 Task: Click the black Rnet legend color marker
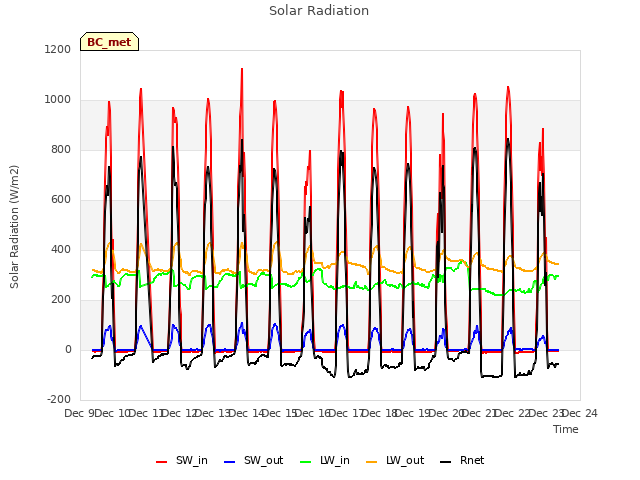tap(446, 462)
